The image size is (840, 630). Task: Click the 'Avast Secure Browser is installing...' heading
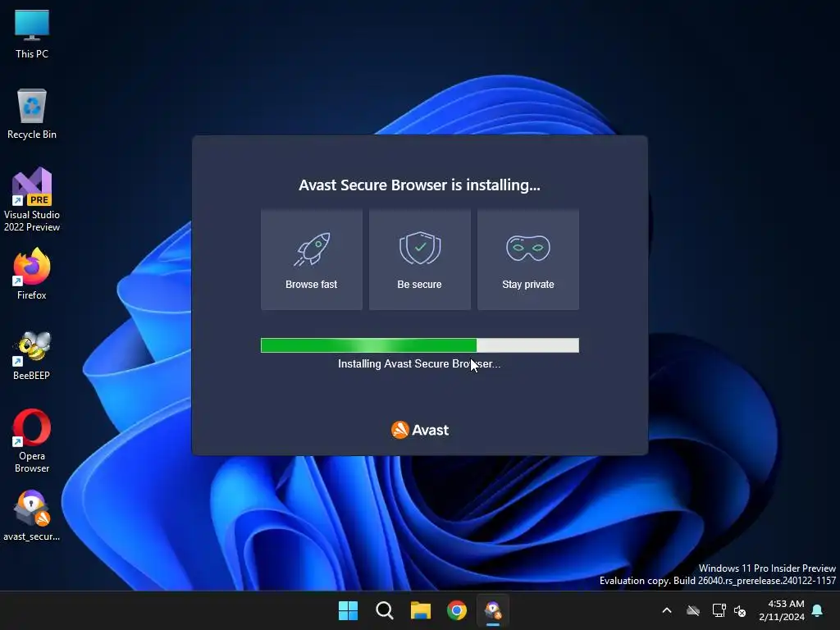[419, 185]
